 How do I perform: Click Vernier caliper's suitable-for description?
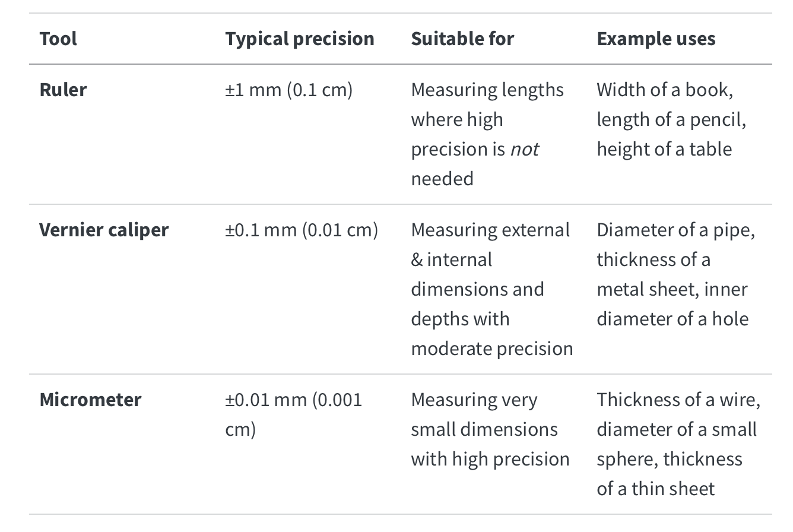click(492, 289)
